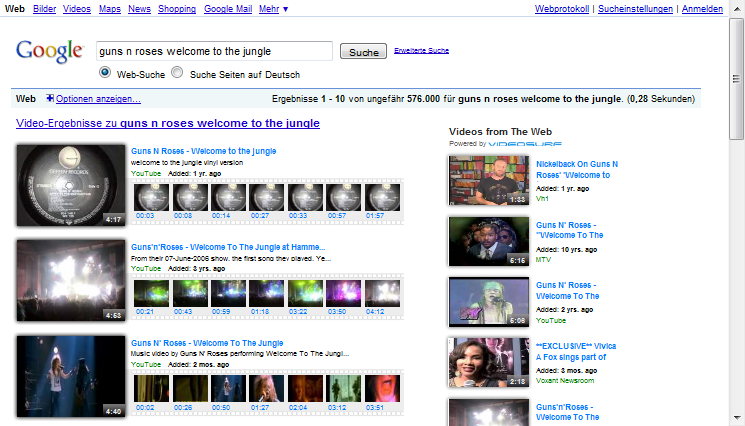Image resolution: width=745 pixels, height=426 pixels.
Task: Open EXCLUSIVE Vivica A Fox sings title link
Action: (x=576, y=351)
